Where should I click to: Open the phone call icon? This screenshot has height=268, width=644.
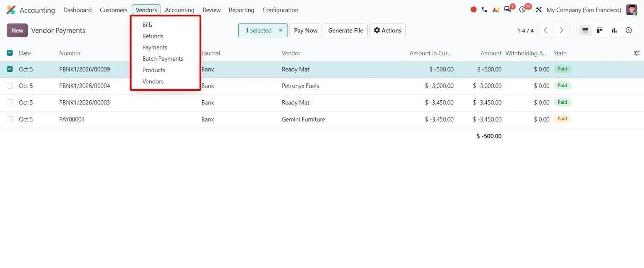click(x=484, y=10)
